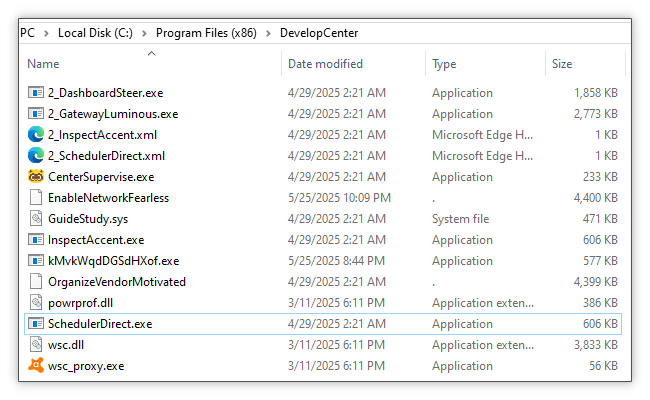Viewport: 650px width, 400px height.
Task: Select the GuideStudy.sys gear file icon
Action: pyautogui.click(x=36, y=219)
